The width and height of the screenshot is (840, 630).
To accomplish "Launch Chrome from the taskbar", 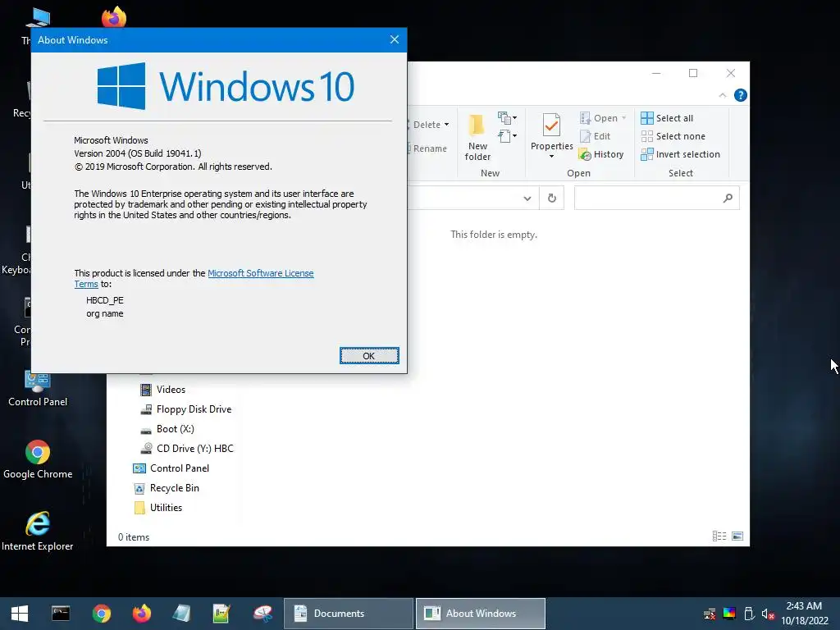I will pyautogui.click(x=101, y=614).
